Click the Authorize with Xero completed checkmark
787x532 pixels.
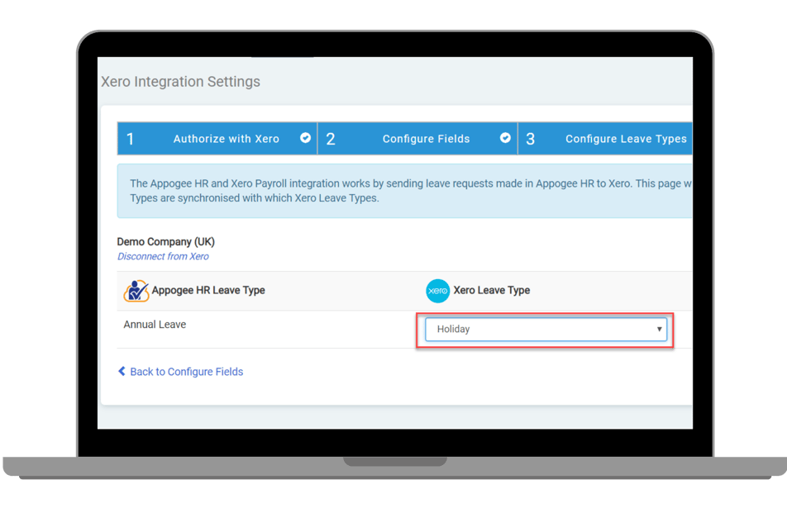(305, 138)
